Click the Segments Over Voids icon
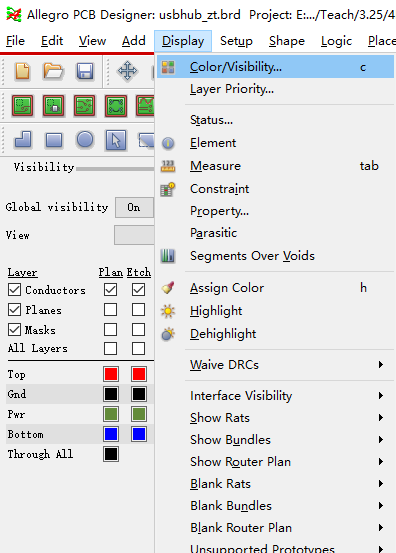 pos(168,256)
